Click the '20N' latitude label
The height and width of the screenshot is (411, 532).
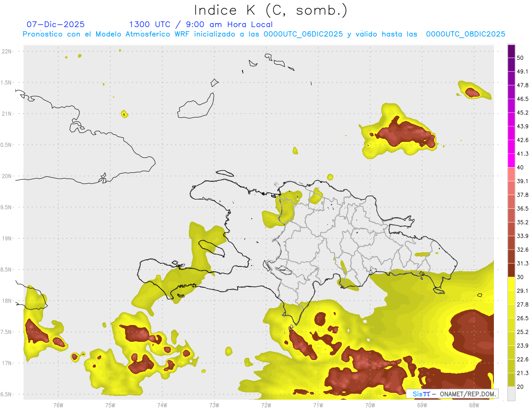pyautogui.click(x=8, y=176)
